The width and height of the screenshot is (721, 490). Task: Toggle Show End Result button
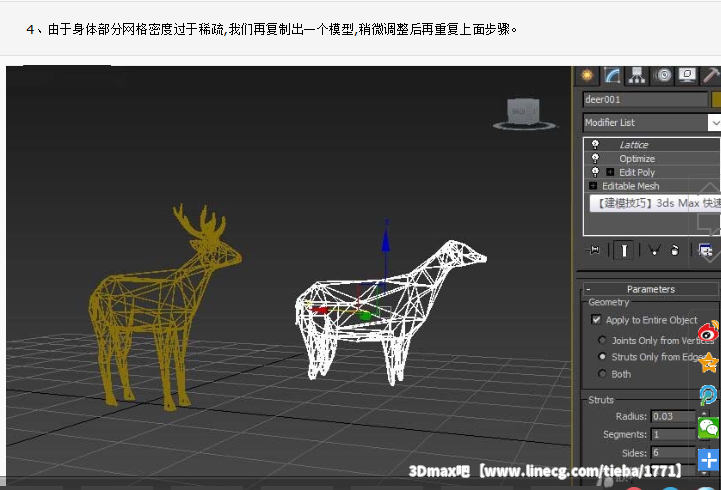pos(624,250)
